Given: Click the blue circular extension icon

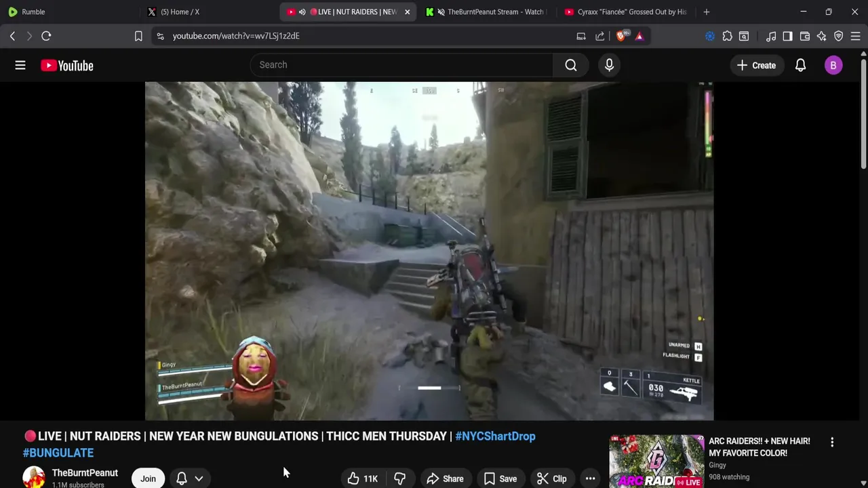Looking at the screenshot, I should point(710,36).
